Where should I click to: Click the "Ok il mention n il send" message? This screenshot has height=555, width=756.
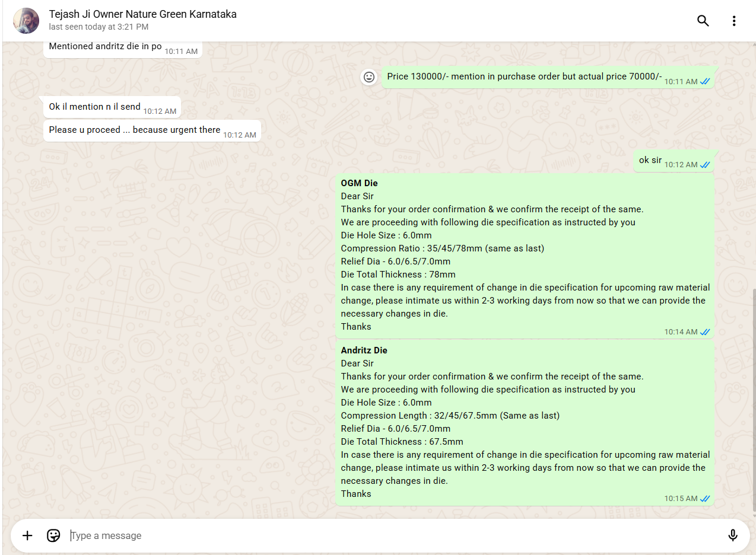click(x=95, y=107)
